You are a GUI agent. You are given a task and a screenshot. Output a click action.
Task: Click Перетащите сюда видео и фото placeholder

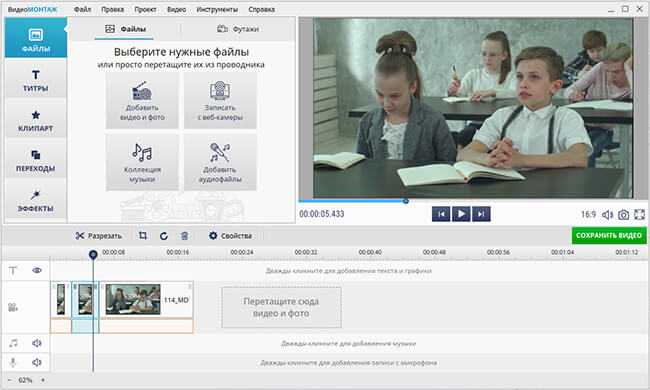point(281,308)
